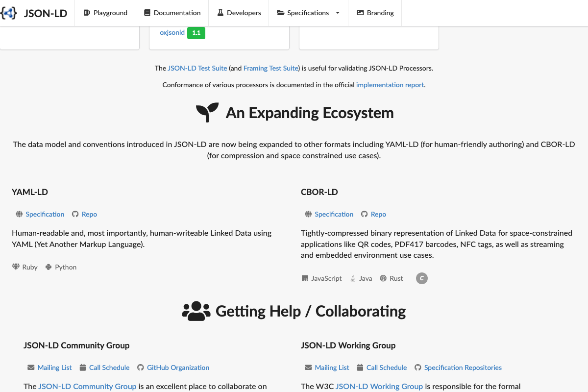The width and height of the screenshot is (588, 392).
Task: Click the GitHub icon under CBOR-LD
Action: (365, 214)
